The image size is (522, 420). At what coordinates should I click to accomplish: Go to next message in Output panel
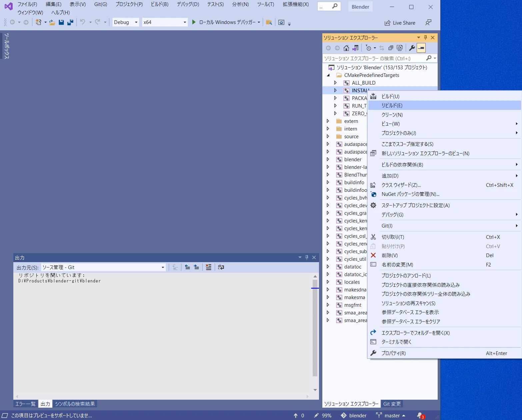197,267
